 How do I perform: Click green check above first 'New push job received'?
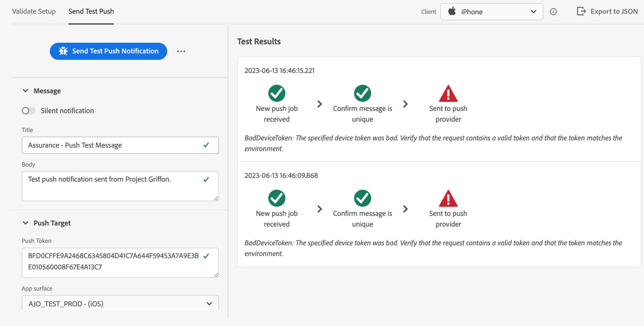coord(277,93)
